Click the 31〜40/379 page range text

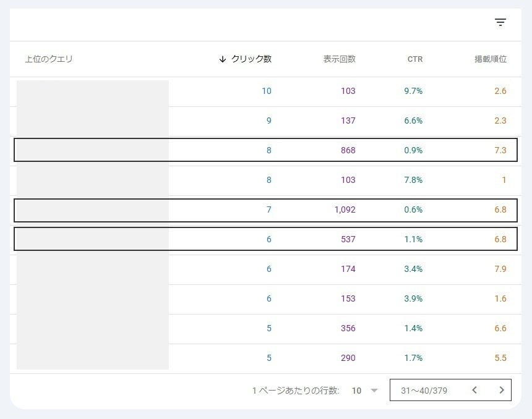[424, 391]
